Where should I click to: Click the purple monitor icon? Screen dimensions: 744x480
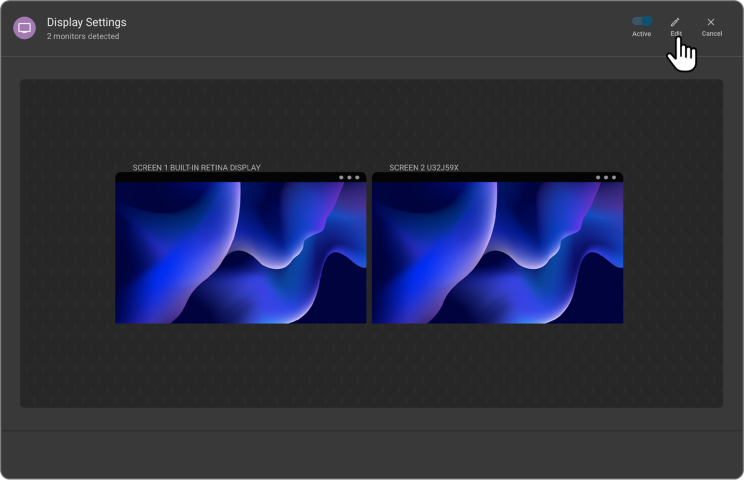pyautogui.click(x=24, y=28)
